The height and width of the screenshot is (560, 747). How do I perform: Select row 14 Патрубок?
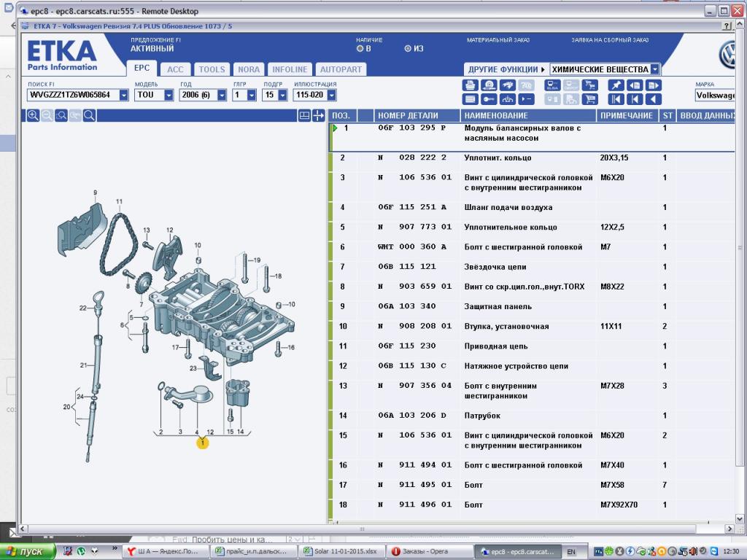click(x=531, y=416)
